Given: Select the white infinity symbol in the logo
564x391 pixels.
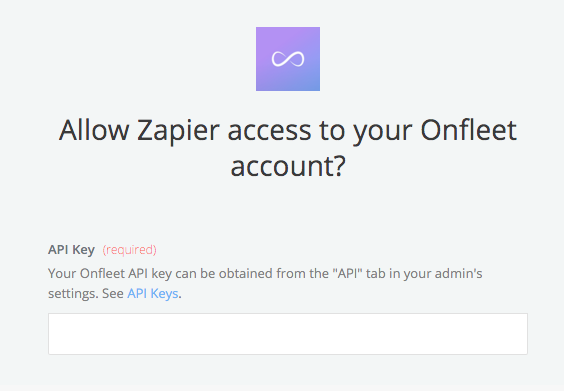Looking at the screenshot, I should pyautogui.click(x=288, y=59).
